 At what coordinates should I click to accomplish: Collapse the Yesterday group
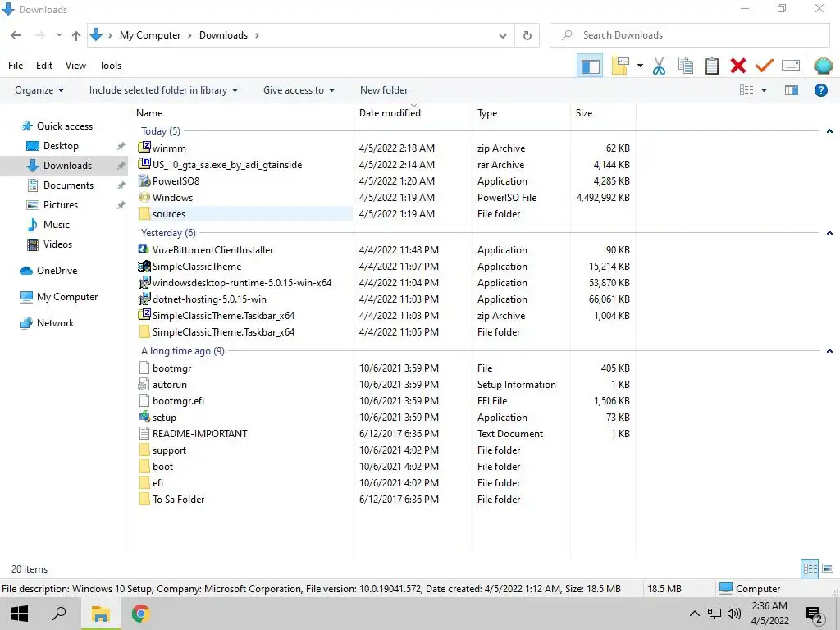pos(829,233)
